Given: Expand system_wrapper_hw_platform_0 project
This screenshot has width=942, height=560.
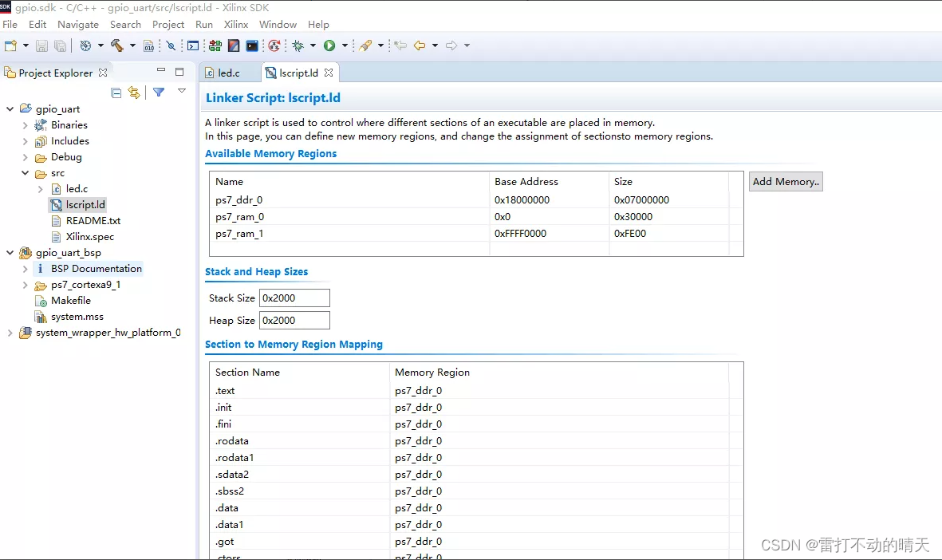Looking at the screenshot, I should pos(10,333).
